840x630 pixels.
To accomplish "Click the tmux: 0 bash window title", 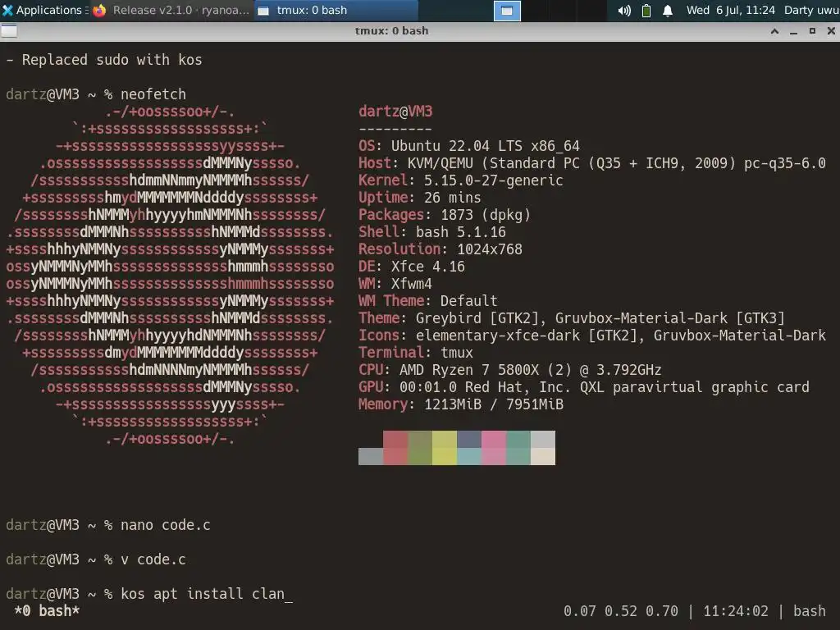I will coord(391,31).
